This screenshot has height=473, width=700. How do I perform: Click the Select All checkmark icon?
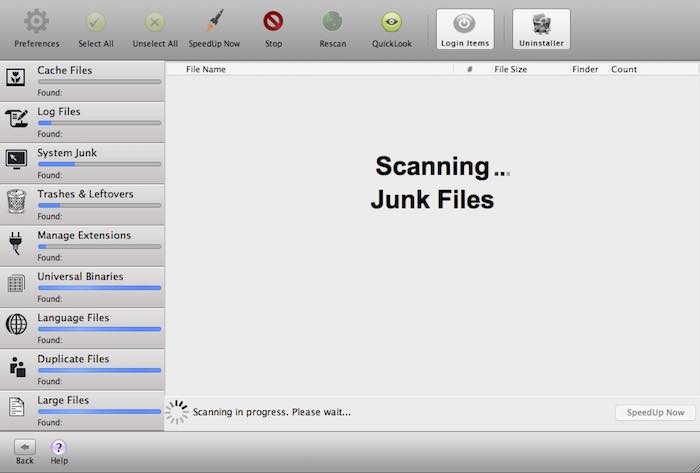coord(96,22)
